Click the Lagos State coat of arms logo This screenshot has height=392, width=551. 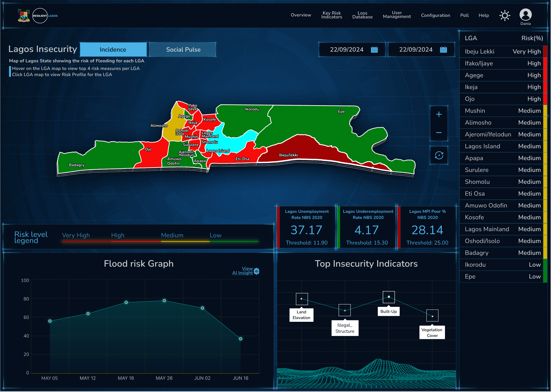pyautogui.click(x=24, y=15)
